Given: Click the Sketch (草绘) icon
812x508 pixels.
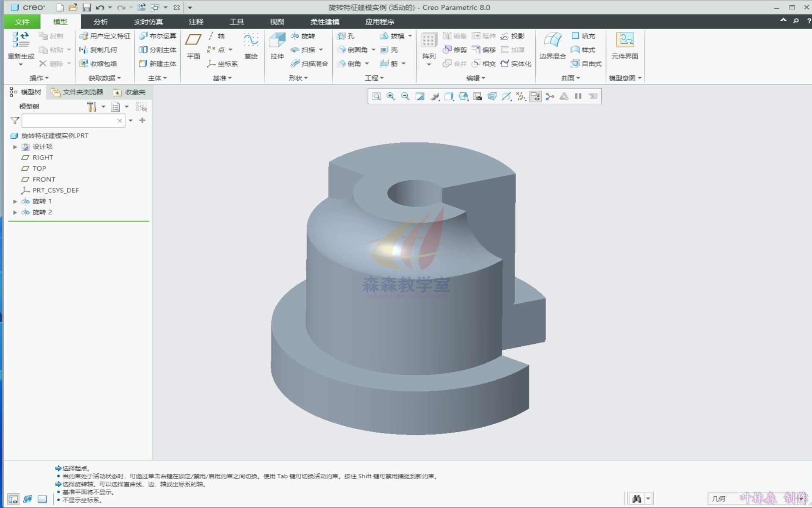Looking at the screenshot, I should (251, 41).
